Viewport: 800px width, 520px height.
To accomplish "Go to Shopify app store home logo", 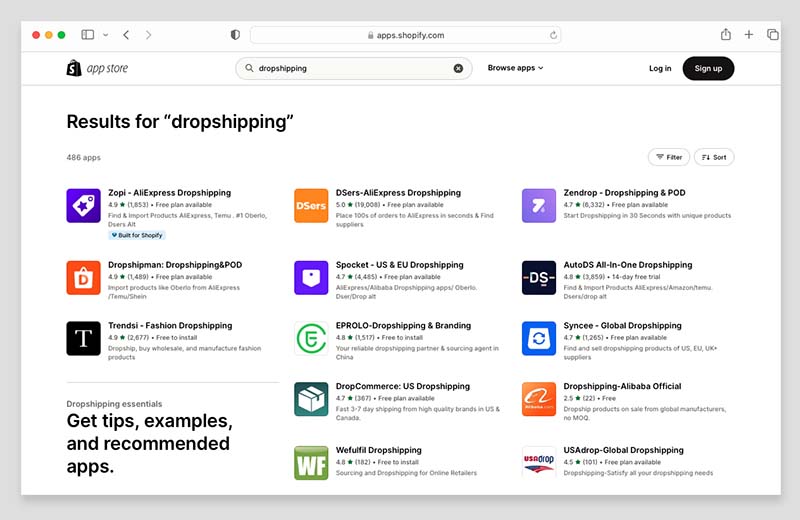I will click(97, 68).
